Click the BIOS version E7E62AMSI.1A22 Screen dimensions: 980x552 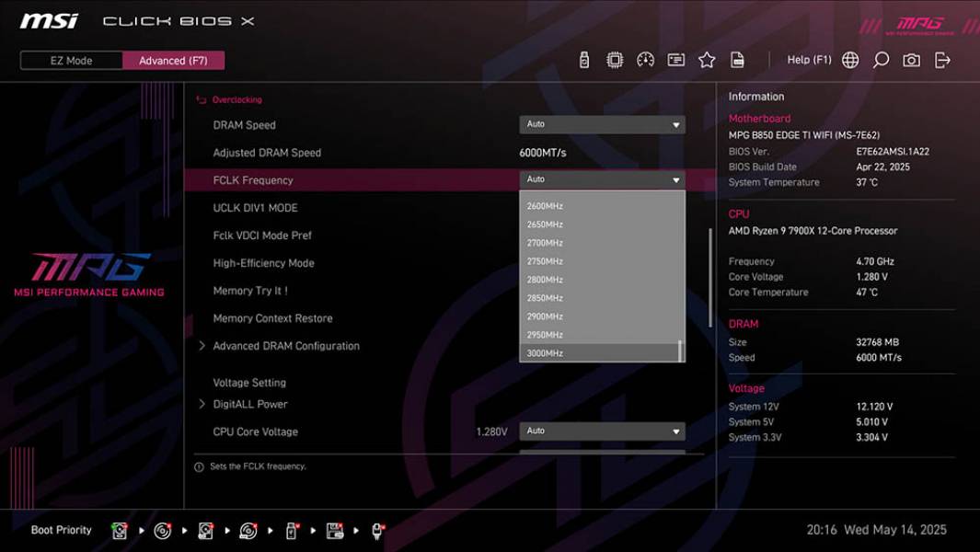pyautogui.click(x=893, y=152)
